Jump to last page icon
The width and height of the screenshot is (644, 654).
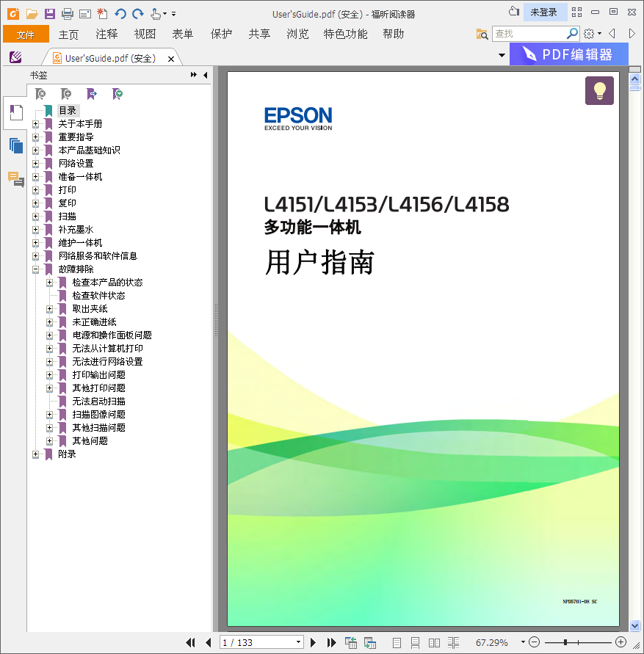point(331,642)
